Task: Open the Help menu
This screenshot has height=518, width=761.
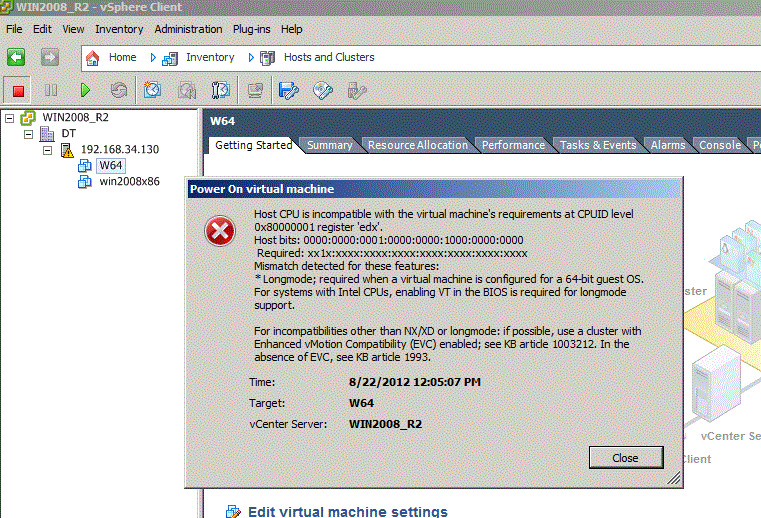Action: pyautogui.click(x=291, y=29)
